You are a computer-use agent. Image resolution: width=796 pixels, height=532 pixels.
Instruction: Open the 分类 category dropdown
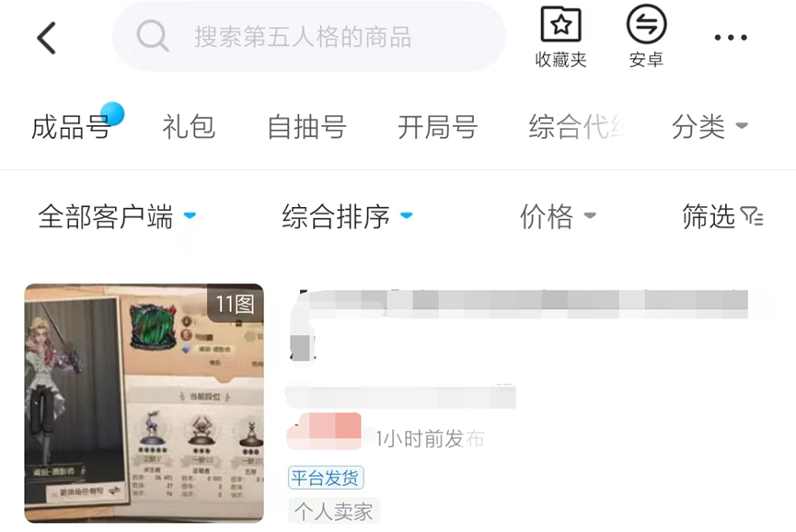pos(709,126)
